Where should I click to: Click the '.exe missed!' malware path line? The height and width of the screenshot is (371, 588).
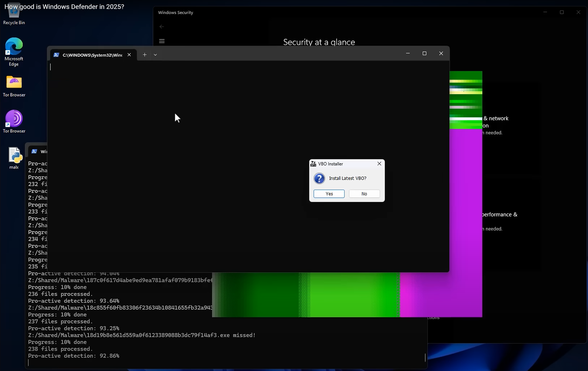(142, 335)
